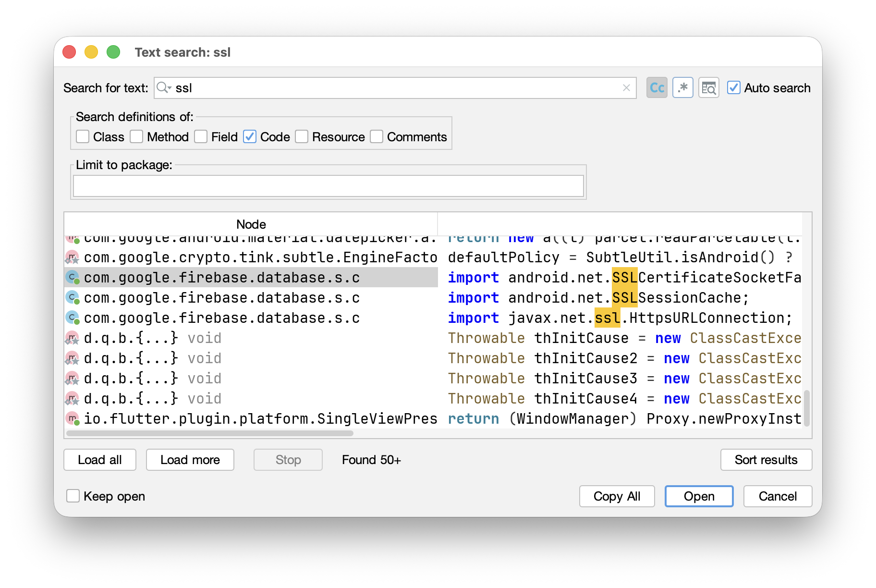Click the horizontal scrollbar under the results
This screenshot has height=588, width=876.
pyautogui.click(x=210, y=433)
